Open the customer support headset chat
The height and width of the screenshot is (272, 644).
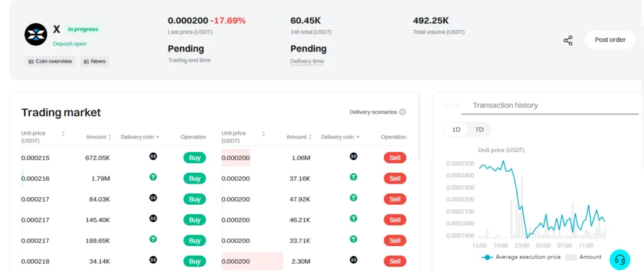click(x=619, y=259)
